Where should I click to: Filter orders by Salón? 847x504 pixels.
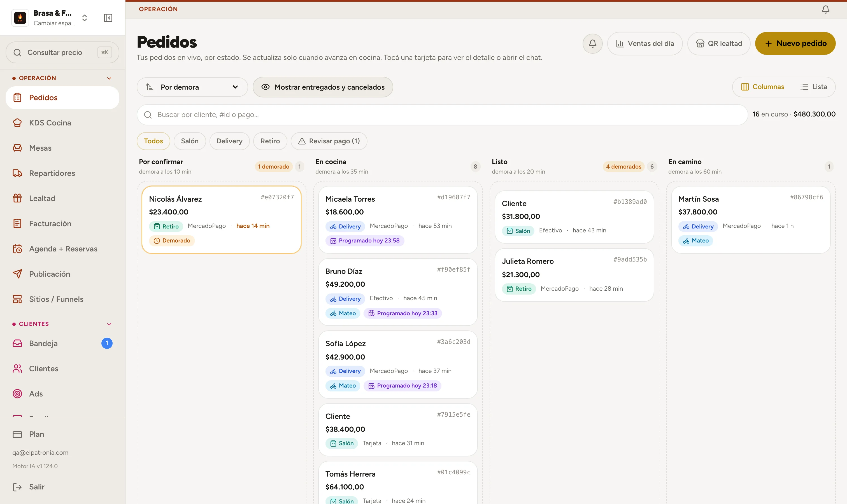(190, 141)
